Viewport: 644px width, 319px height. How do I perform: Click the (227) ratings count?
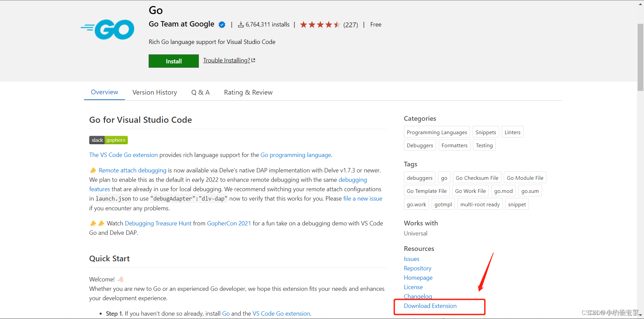[x=351, y=25]
